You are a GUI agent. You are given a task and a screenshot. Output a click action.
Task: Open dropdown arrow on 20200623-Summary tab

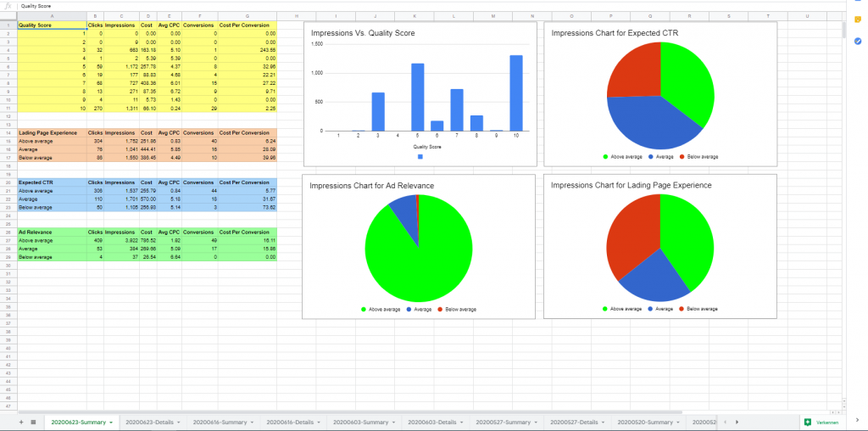(112, 422)
